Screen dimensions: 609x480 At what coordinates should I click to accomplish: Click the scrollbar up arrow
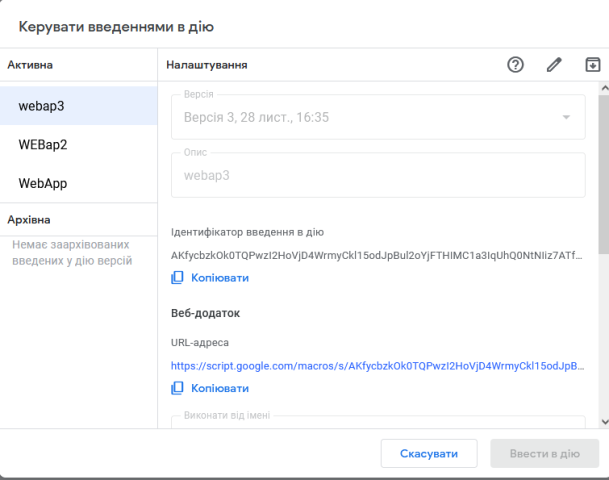[x=602, y=89]
